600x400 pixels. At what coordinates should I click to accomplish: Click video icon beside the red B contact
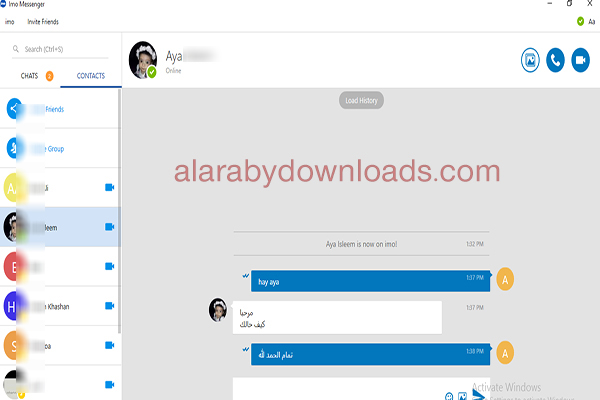(109, 266)
